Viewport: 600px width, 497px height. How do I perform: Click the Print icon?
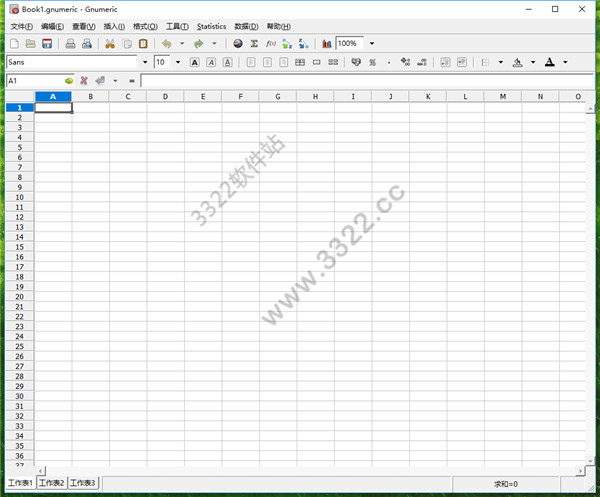pos(70,44)
